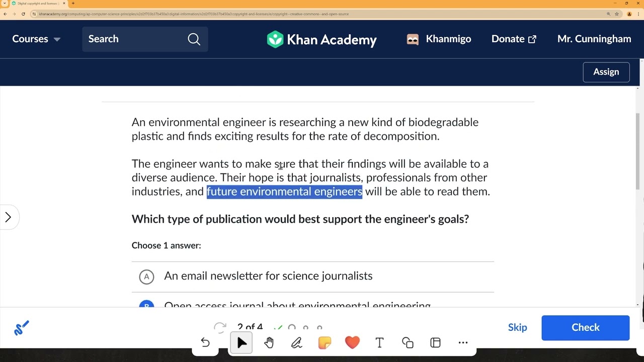Undo the last annotation action

click(205, 343)
